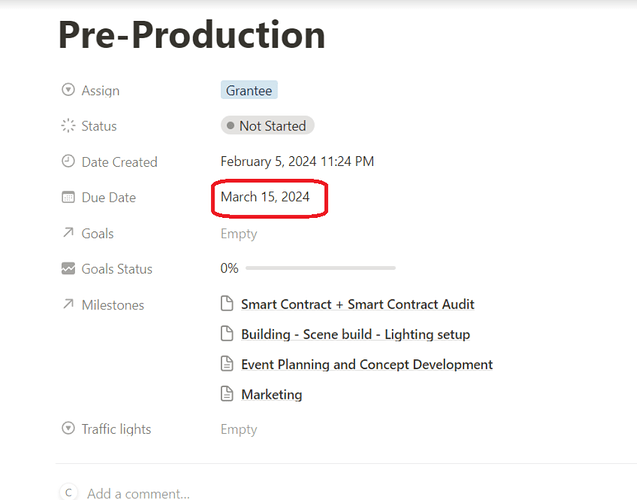This screenshot has height=500, width=637.
Task: Open Building - Scene build - Lighting setup
Action: pyautogui.click(x=355, y=334)
